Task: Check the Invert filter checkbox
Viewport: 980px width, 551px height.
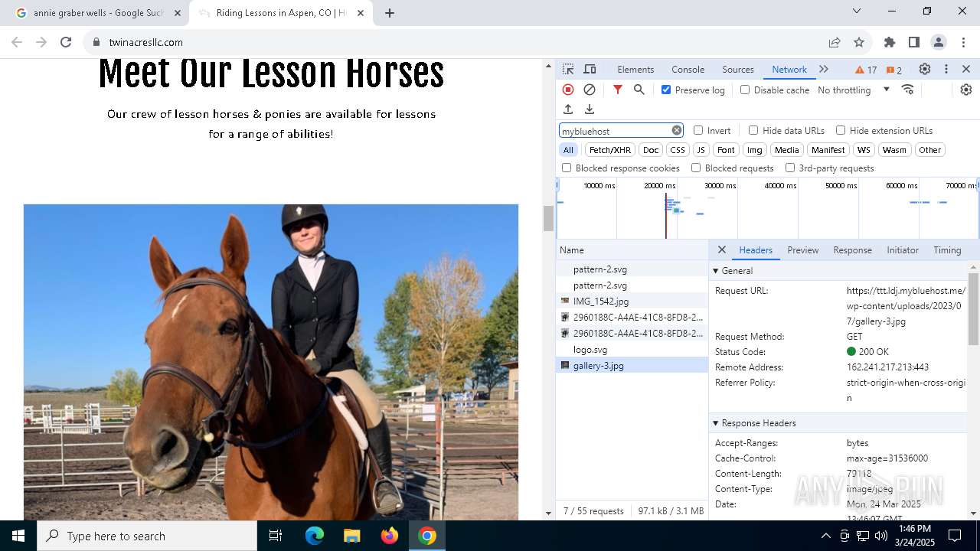Action: click(698, 130)
